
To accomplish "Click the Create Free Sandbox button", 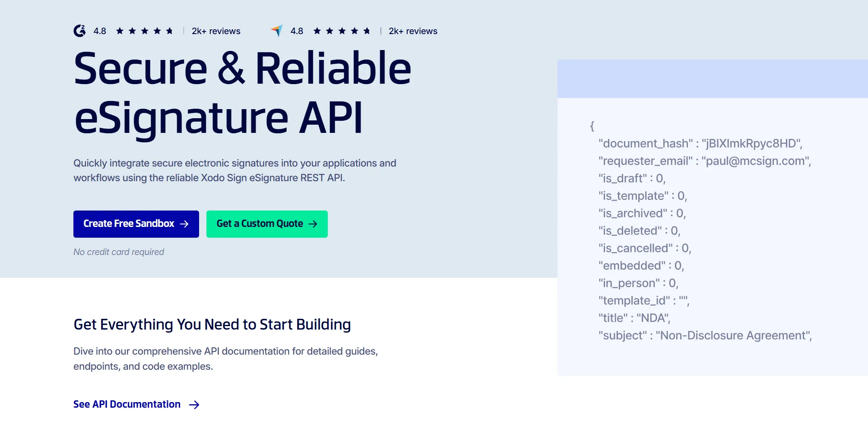I will (136, 224).
